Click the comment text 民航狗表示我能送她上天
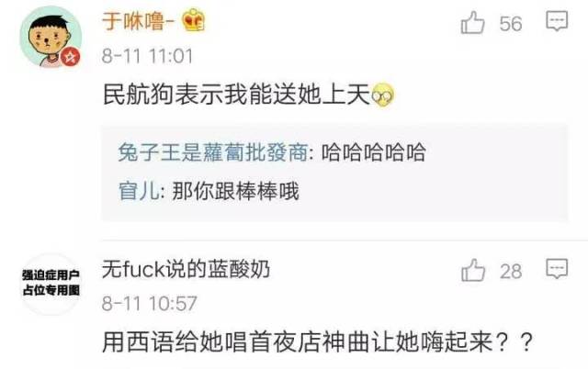The height and width of the screenshot is (369, 588). (237, 95)
